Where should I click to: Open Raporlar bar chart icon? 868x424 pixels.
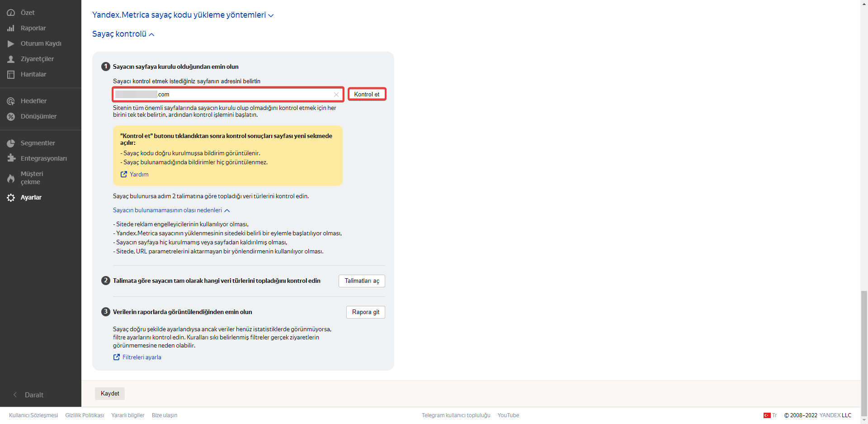pos(11,28)
